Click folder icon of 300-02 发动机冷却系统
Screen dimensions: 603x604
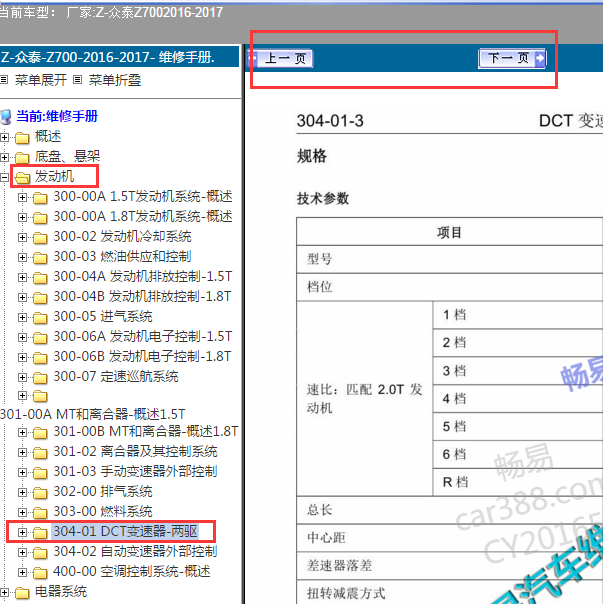(x=40, y=238)
